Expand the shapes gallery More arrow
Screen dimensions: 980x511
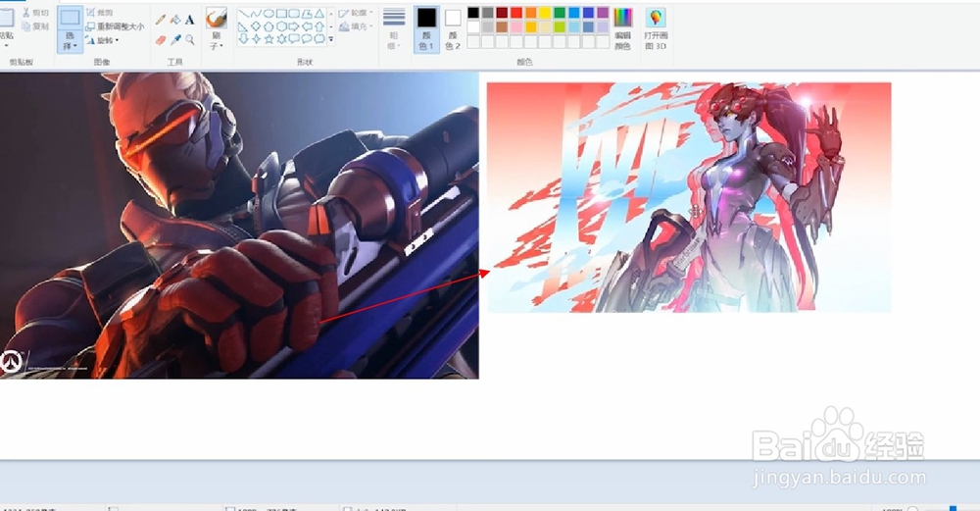tap(330, 39)
